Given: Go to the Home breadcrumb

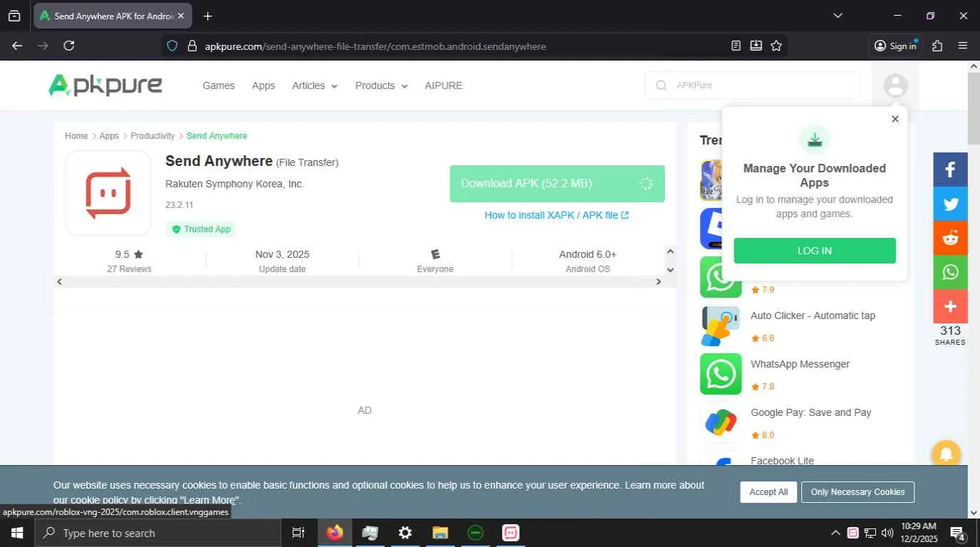Looking at the screenshot, I should click(x=76, y=136).
